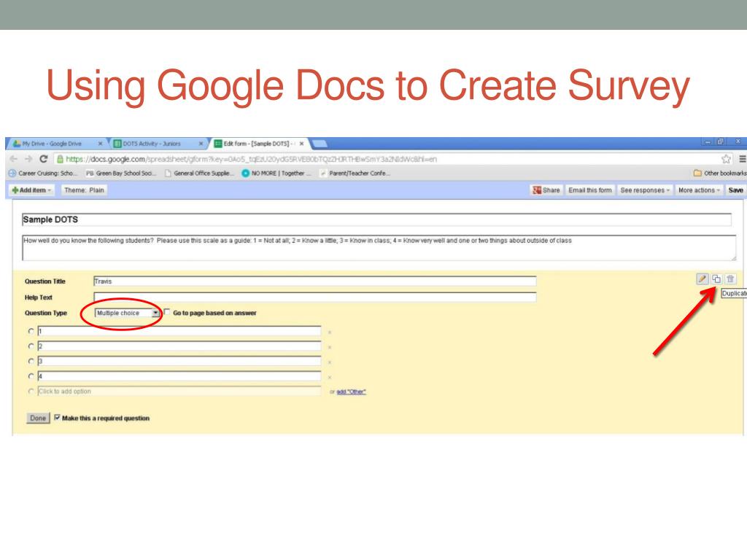The width and height of the screenshot is (747, 560).
Task: Expand the Add item menu
Action: pos(31,190)
